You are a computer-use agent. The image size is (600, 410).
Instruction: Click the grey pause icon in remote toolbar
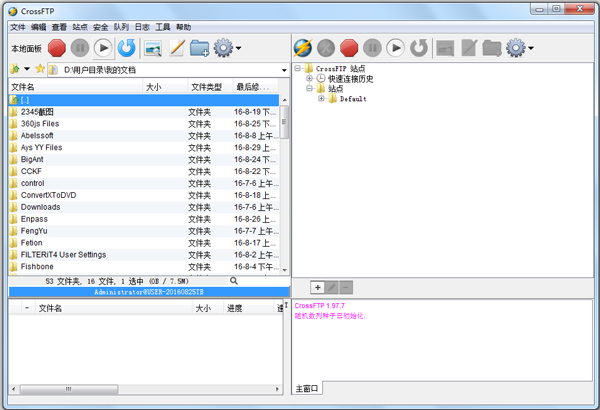pyautogui.click(x=372, y=48)
